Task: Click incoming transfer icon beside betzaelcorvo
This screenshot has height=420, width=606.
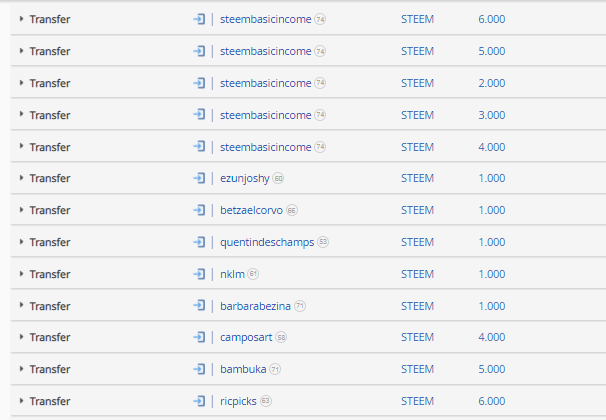Action: click(199, 210)
